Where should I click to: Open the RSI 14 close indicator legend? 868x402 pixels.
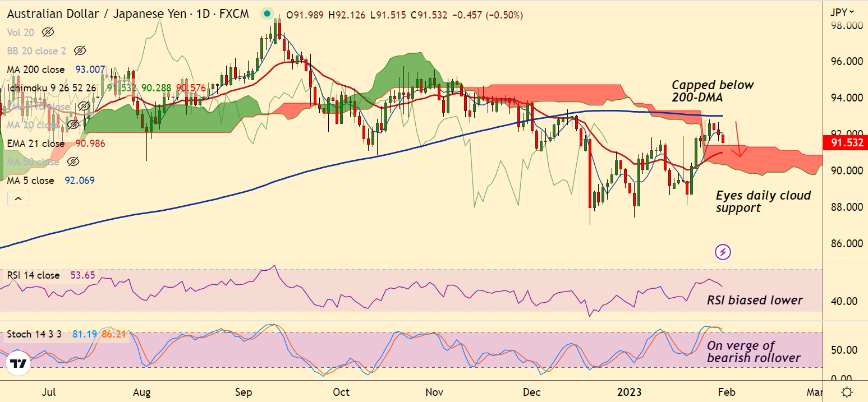point(33,275)
